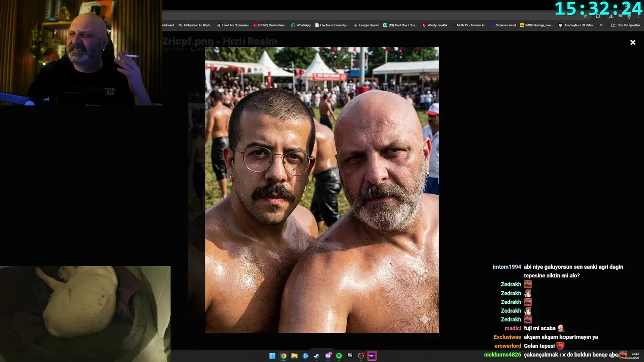Open Windows Start menu on taskbar
This screenshot has width=644, height=362.
pos(272,356)
